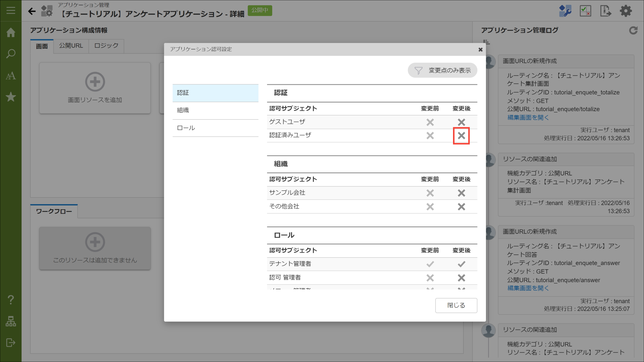The height and width of the screenshot is (362, 644).
Task: Click the first リソースの関連追加 log heading
Action: pyautogui.click(x=530, y=159)
